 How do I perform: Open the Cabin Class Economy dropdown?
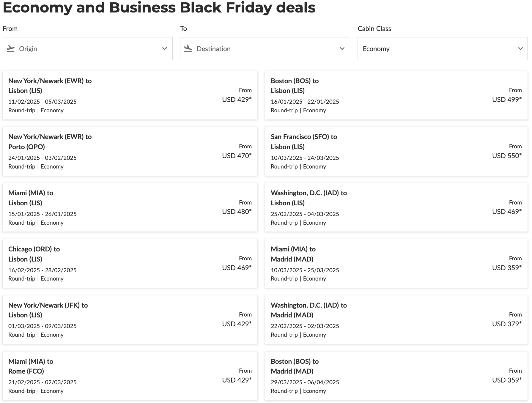(442, 48)
